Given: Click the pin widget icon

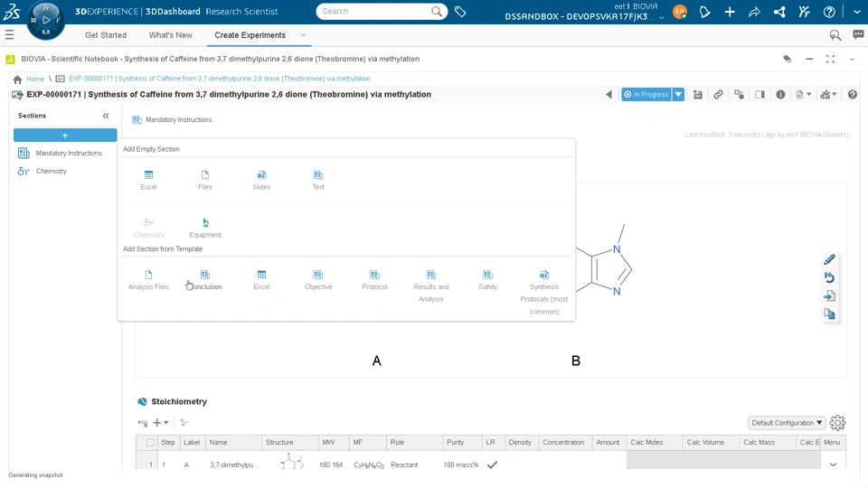Looking at the screenshot, I should 788,60.
